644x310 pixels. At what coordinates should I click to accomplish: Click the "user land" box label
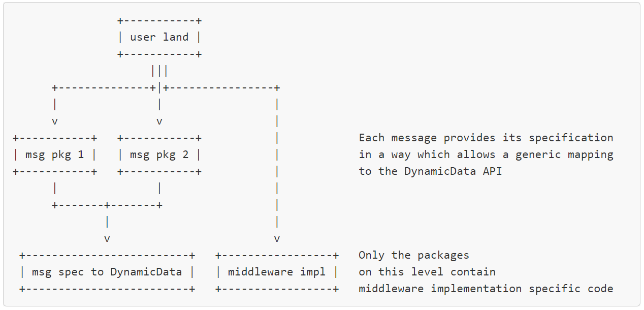point(159,37)
